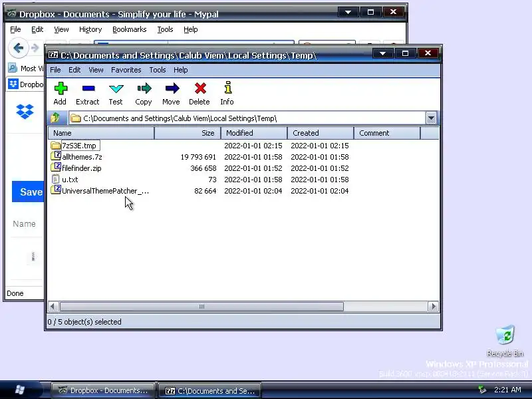The height and width of the screenshot is (399, 532).
Task: Open the address path dropdown arrow
Action: pos(431,118)
